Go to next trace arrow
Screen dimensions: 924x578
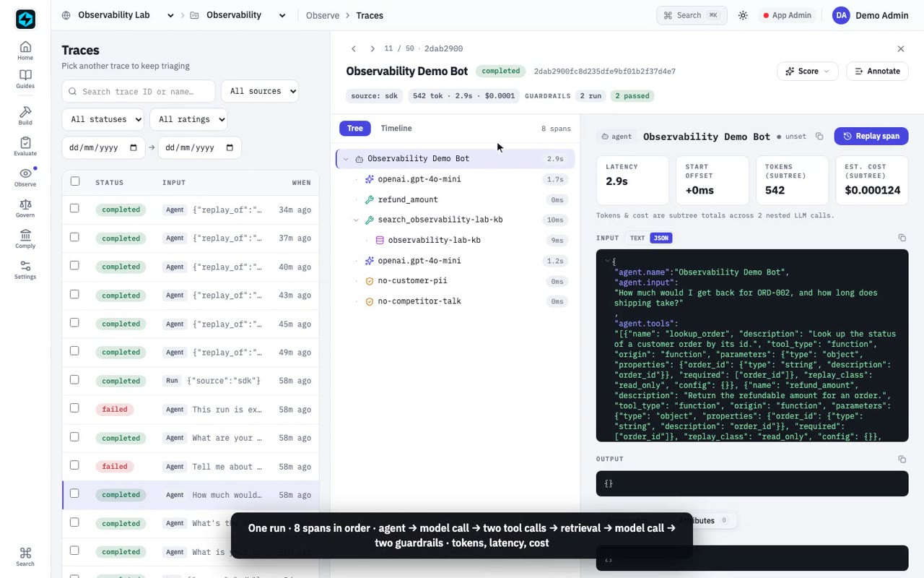coord(372,48)
